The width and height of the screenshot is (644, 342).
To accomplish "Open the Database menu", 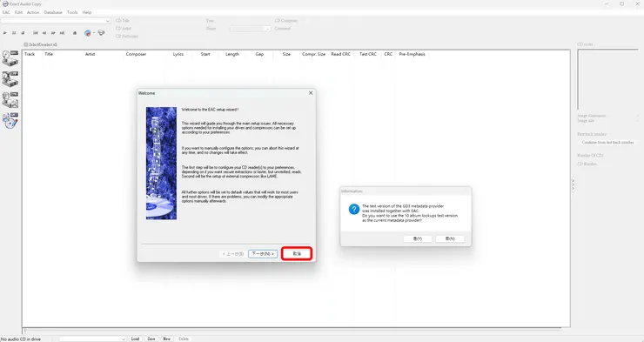I will [53, 12].
